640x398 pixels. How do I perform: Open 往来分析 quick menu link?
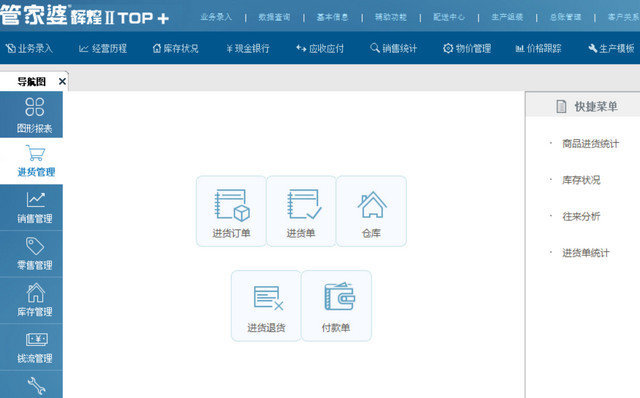(581, 216)
